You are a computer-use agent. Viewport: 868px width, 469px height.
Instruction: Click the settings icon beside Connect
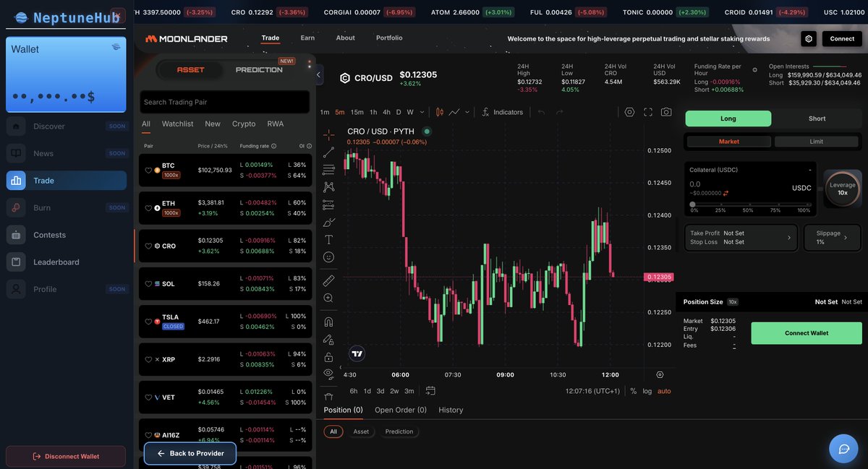tap(809, 38)
